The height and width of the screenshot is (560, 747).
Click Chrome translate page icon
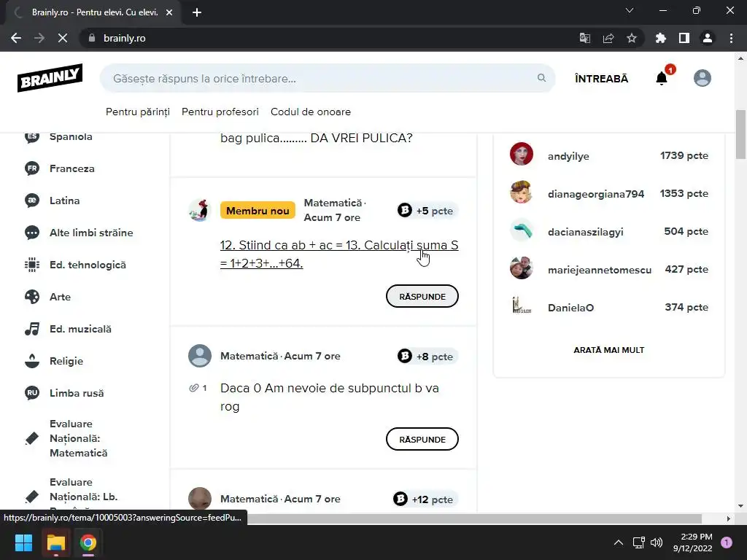[584, 38]
